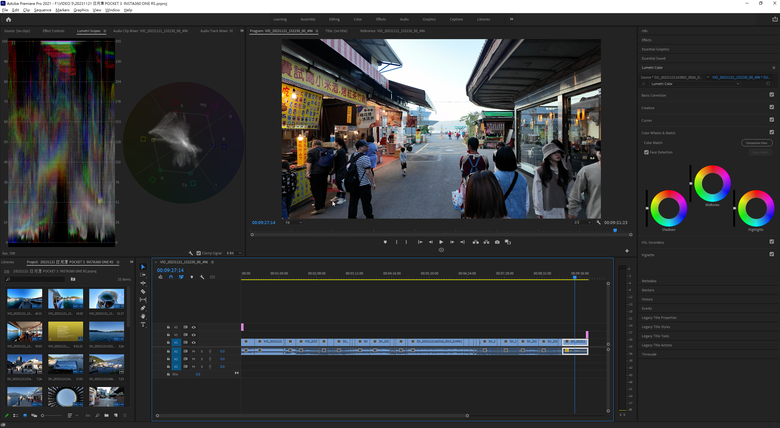Export frame with camera icon
780x428 pixels.
coord(497,242)
